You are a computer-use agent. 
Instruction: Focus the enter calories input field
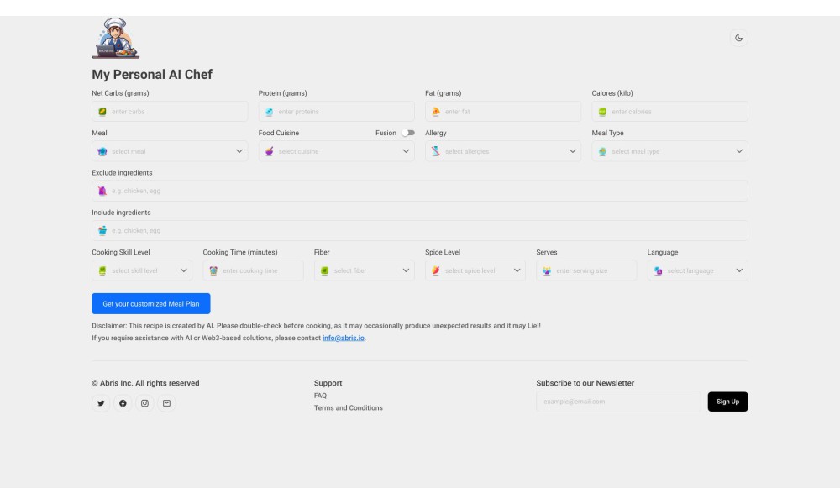click(669, 112)
